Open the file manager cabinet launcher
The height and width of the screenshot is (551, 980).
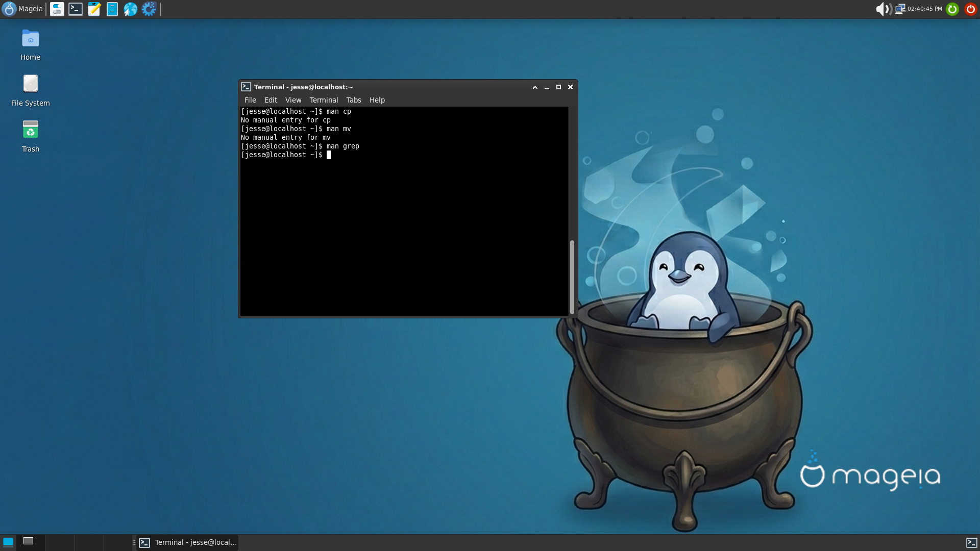tap(112, 9)
